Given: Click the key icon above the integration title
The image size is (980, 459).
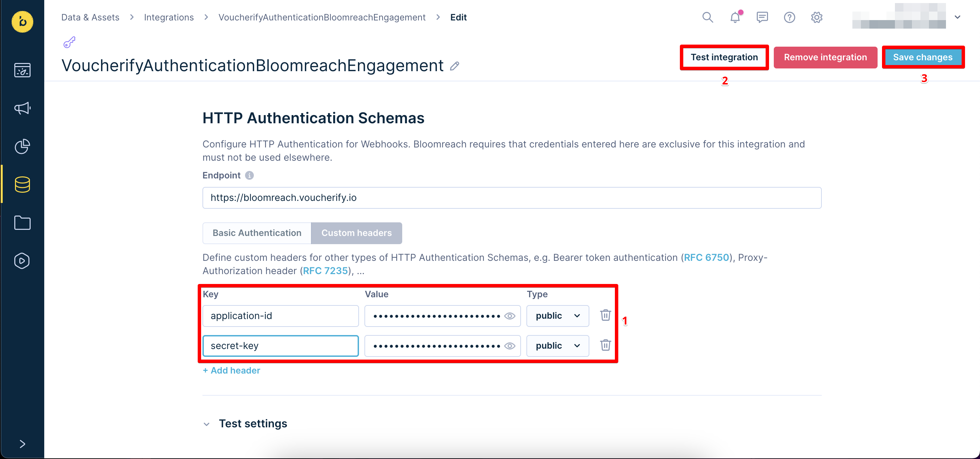Looking at the screenshot, I should coord(69,42).
